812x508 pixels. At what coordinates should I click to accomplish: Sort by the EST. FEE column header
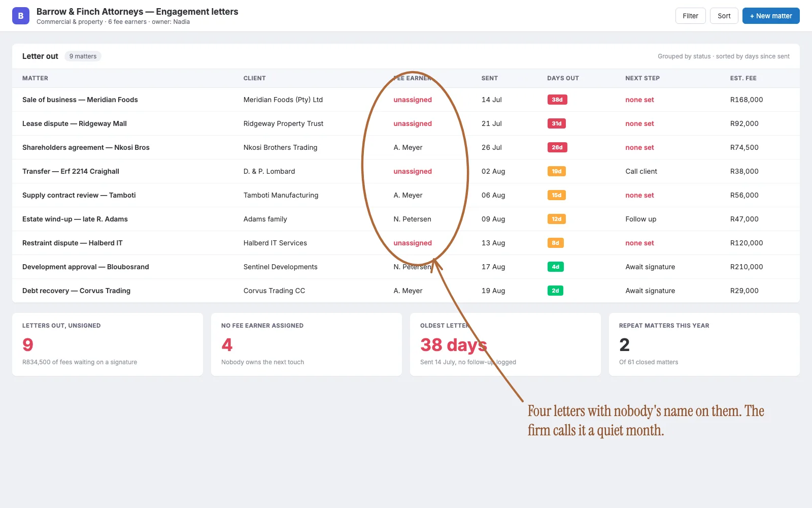pyautogui.click(x=743, y=78)
